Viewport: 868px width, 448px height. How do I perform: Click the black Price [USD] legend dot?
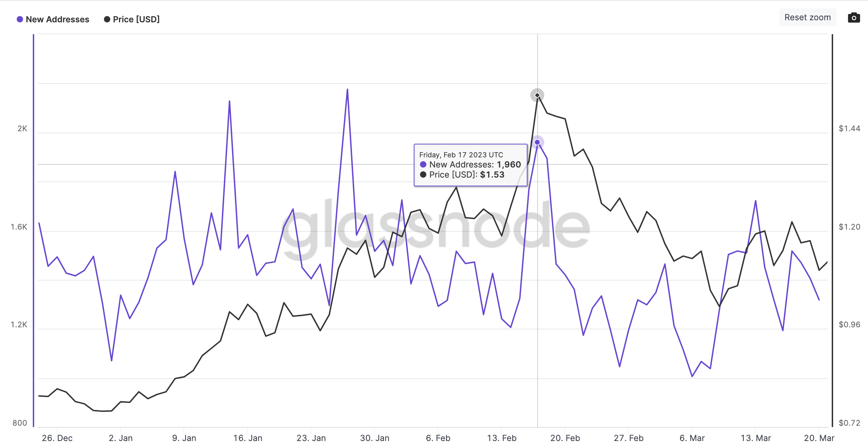coord(107,19)
